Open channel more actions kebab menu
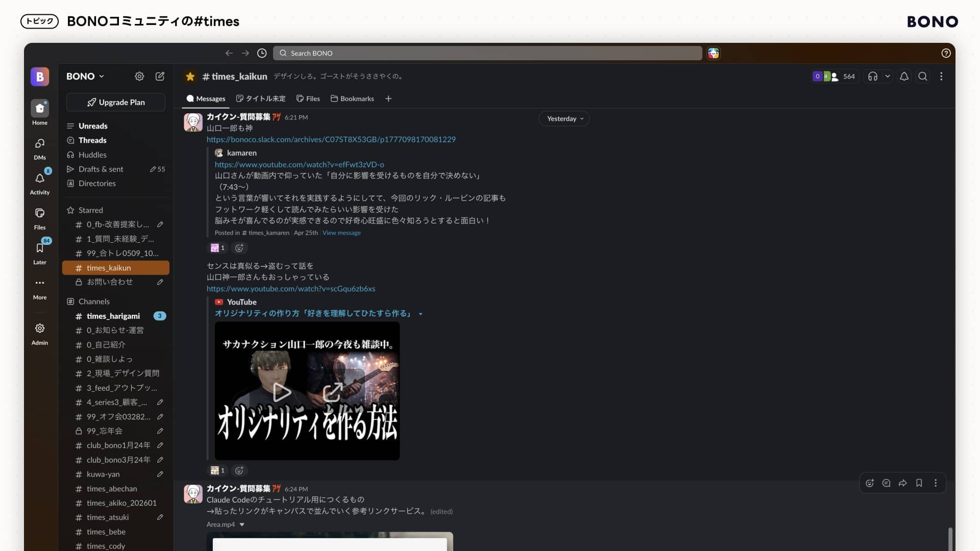The image size is (980, 551). click(941, 76)
